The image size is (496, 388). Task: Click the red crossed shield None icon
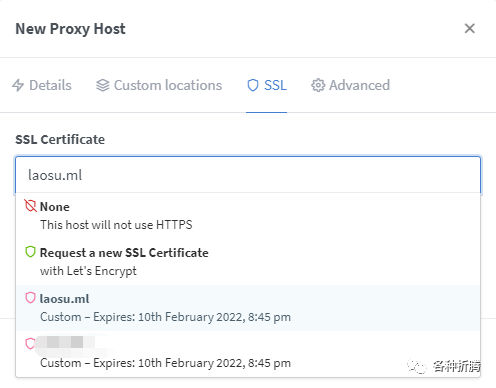coord(31,206)
